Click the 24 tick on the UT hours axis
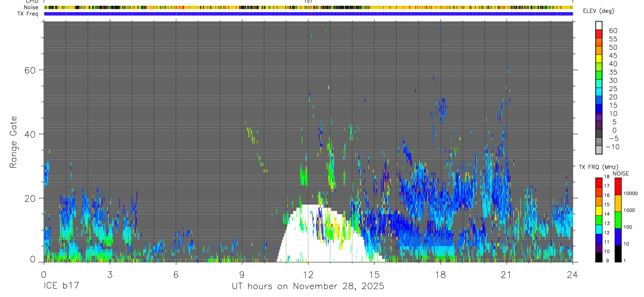644x297 pixels. coord(572,274)
